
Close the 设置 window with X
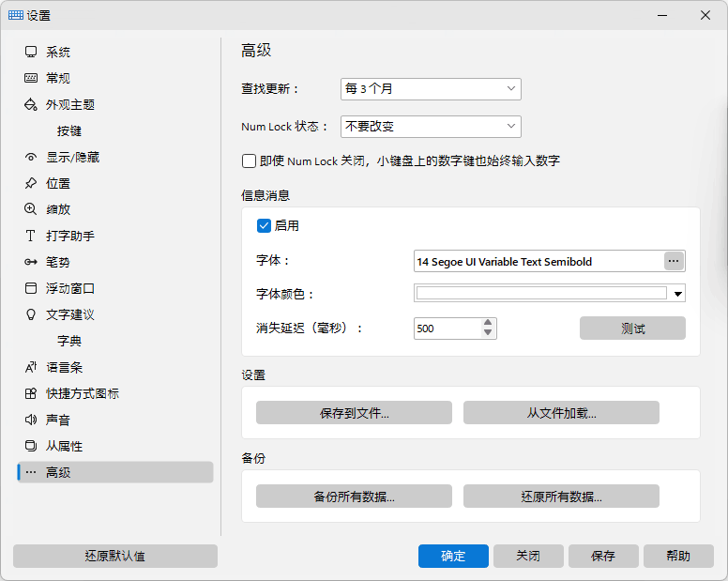pyautogui.click(x=705, y=15)
